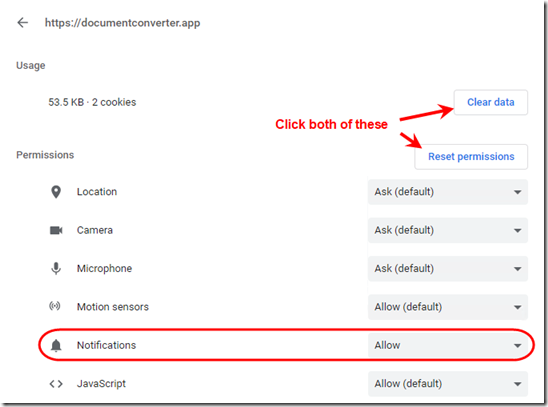
Task: Click the 53.5 KB cookies usage text
Action: (92, 102)
